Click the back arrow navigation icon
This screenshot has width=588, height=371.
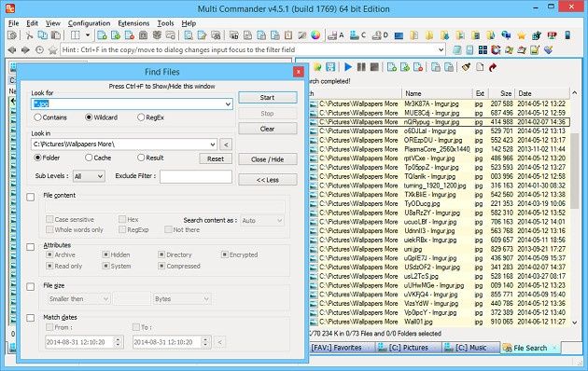tap(12, 49)
